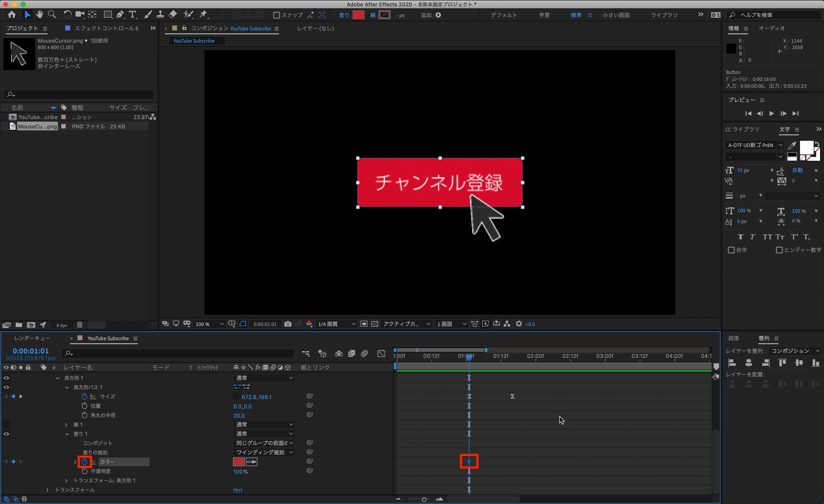Click the snapshot camera icon
The height and width of the screenshot is (504, 824).
coord(288,324)
